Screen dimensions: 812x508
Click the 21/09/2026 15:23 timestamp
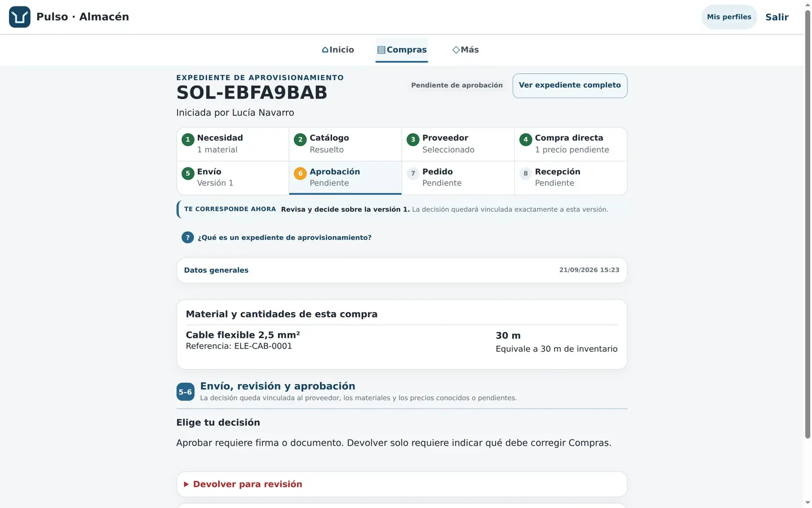pyautogui.click(x=589, y=270)
